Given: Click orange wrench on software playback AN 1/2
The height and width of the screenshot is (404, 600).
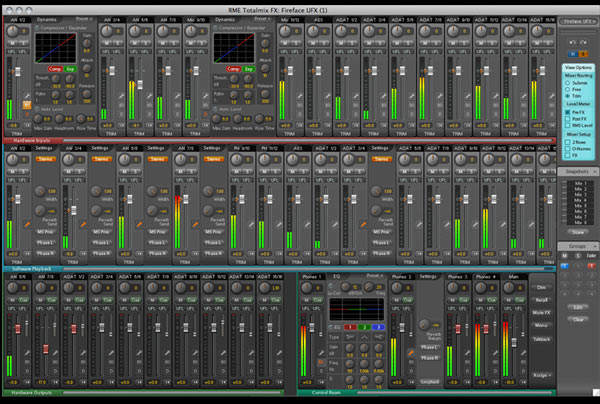Looking at the screenshot, I should click(x=27, y=225).
